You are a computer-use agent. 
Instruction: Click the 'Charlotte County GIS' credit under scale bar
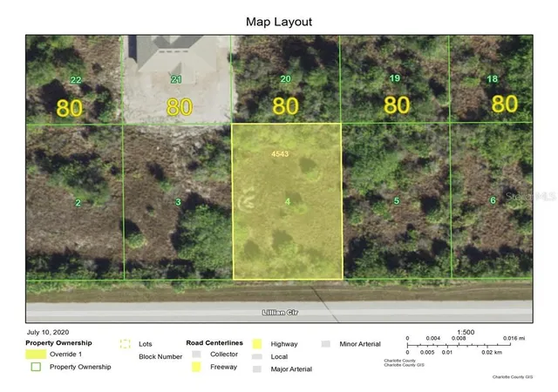[x=404, y=365]
